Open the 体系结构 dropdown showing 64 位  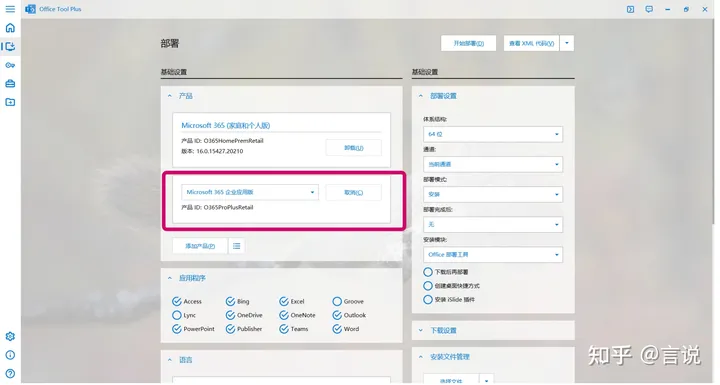tap(493, 134)
